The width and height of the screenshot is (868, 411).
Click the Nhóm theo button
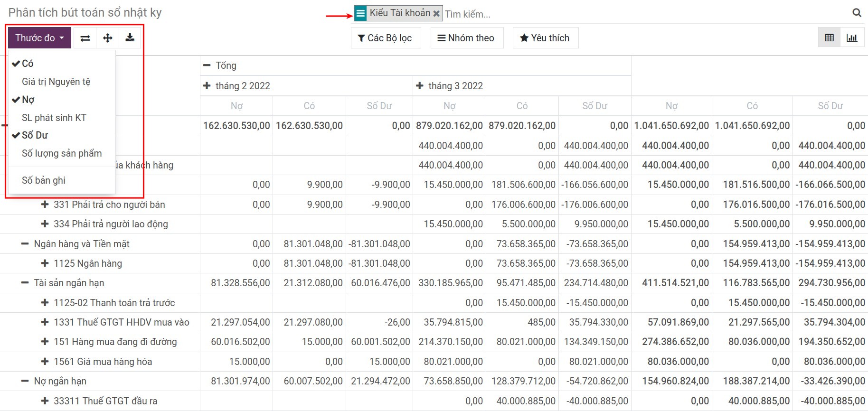(x=466, y=38)
